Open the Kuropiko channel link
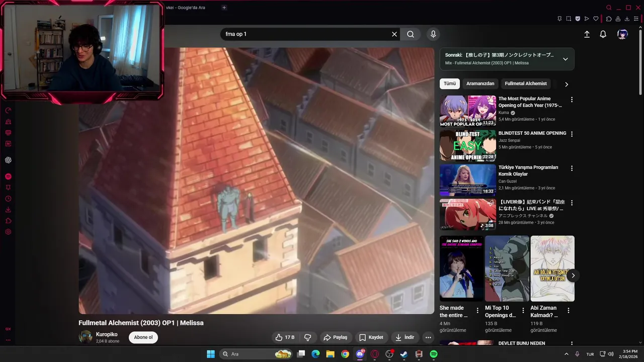644x362 pixels. tap(107, 334)
